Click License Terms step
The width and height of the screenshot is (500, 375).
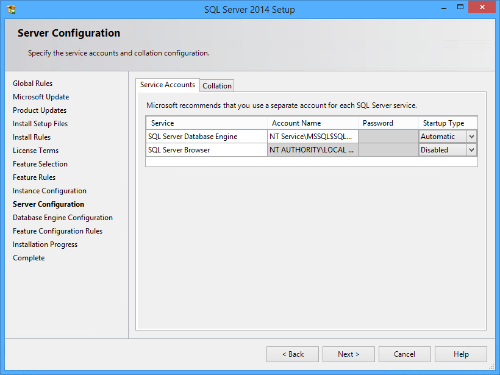tap(35, 150)
